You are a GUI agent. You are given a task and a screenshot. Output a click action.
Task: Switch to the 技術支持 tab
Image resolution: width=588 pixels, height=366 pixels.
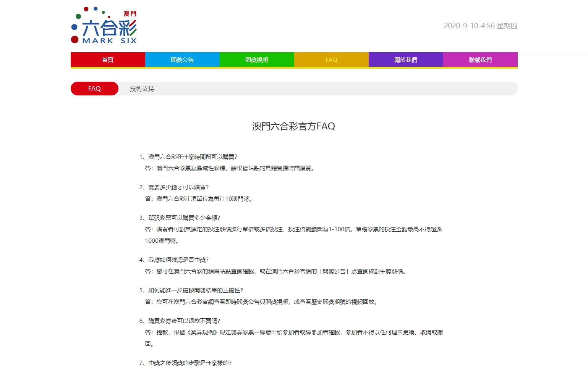pyautogui.click(x=142, y=89)
